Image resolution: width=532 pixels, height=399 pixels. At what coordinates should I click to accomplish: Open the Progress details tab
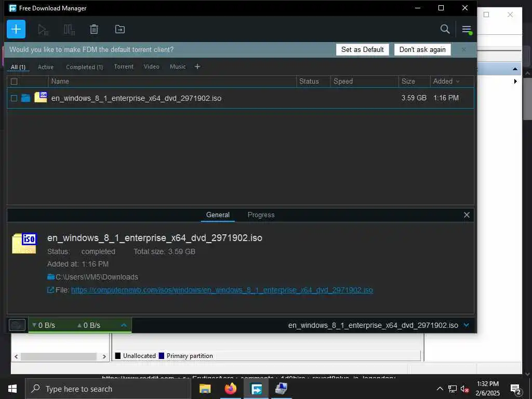tap(261, 215)
